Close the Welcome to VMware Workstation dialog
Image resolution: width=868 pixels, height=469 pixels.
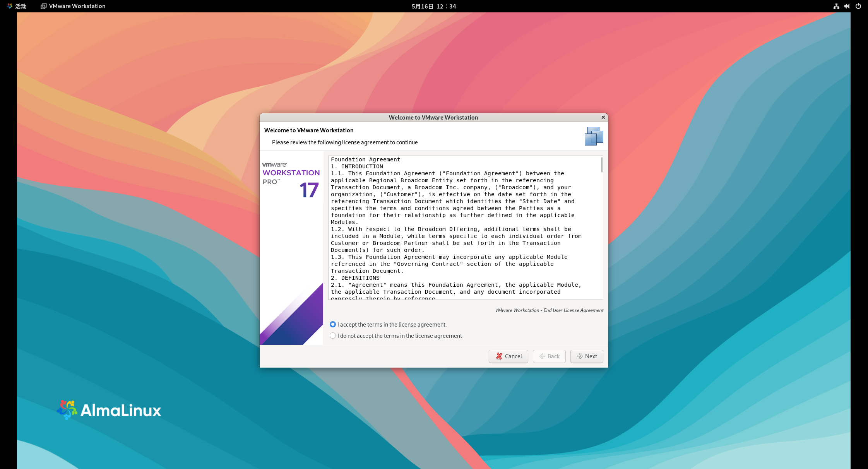(x=603, y=117)
